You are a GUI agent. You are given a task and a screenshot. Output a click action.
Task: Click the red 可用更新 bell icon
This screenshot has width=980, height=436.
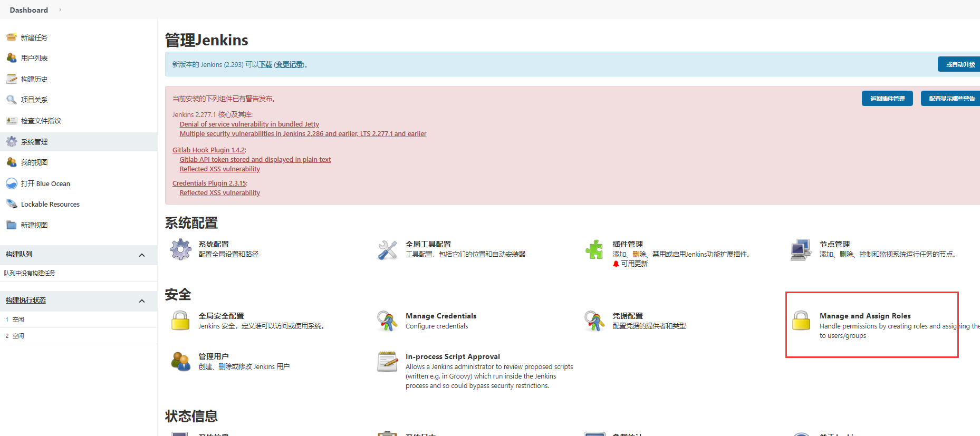tap(616, 264)
